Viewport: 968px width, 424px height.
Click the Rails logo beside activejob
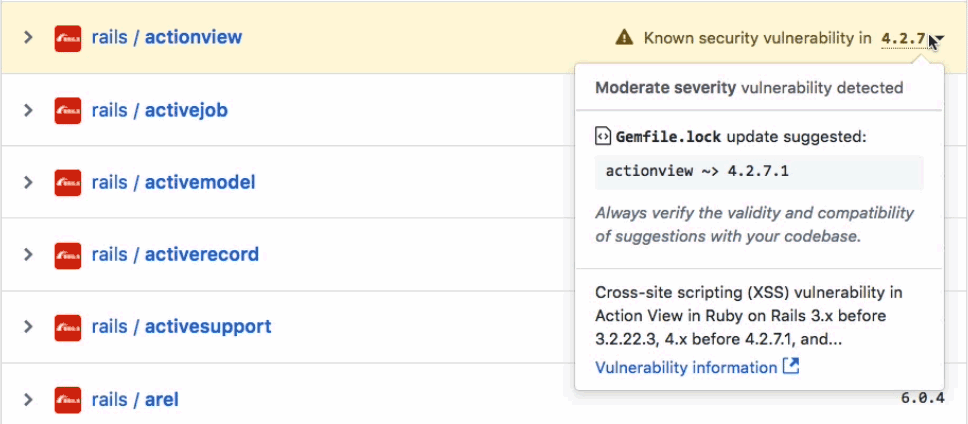click(68, 110)
